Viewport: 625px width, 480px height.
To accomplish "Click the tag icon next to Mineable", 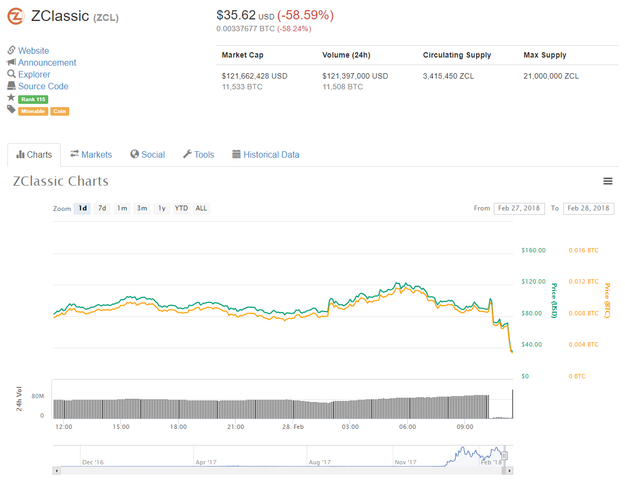I will [11, 110].
